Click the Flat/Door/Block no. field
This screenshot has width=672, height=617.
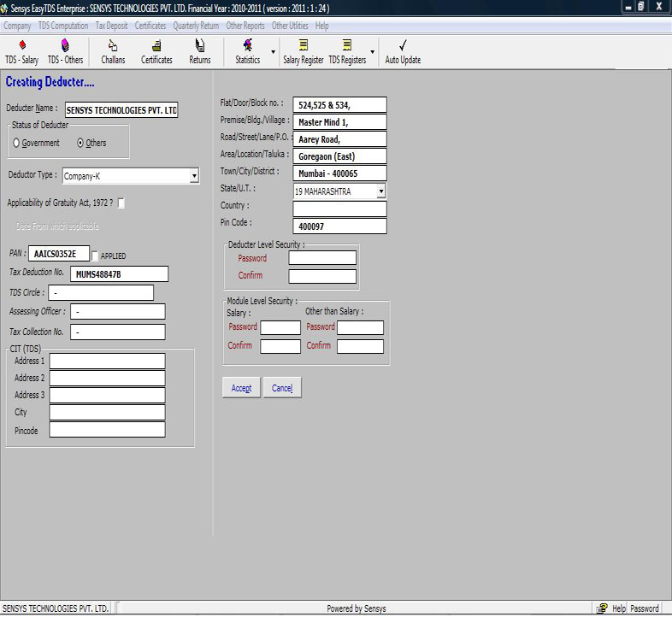click(340, 105)
